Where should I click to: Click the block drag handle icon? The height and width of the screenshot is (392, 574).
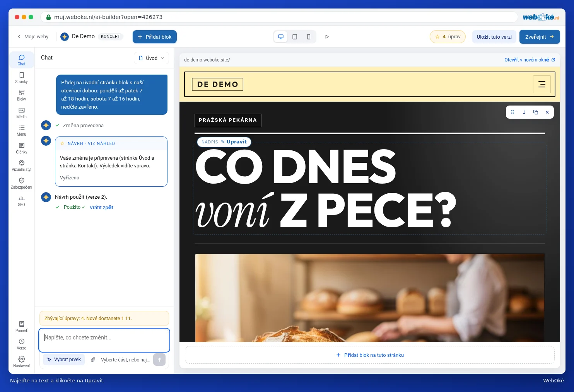pos(512,112)
